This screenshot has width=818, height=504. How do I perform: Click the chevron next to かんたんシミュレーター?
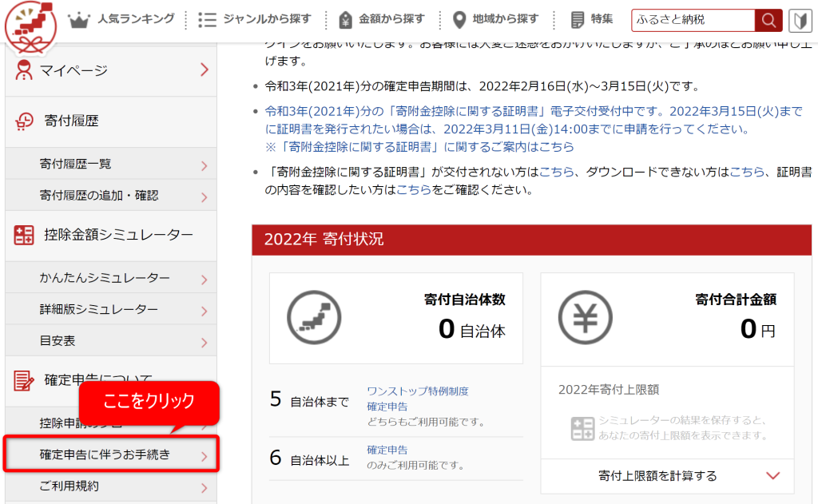(204, 280)
